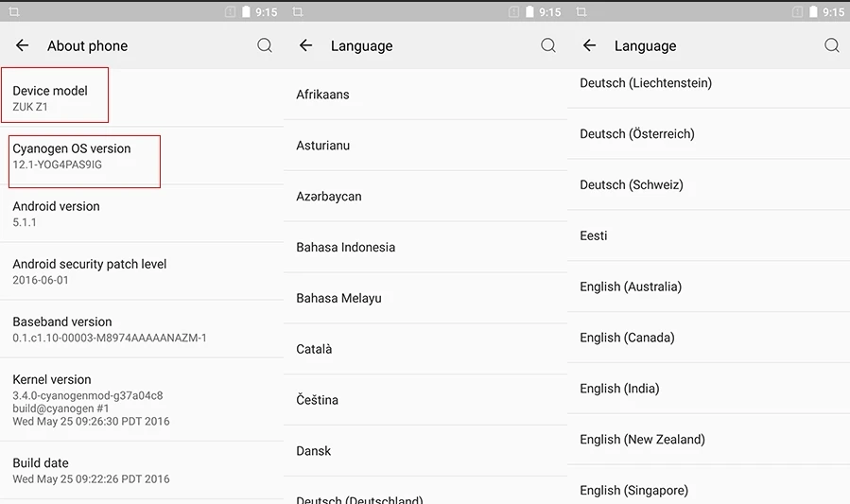Go back from the About phone screen
The width and height of the screenshot is (850, 504).
[x=23, y=45]
